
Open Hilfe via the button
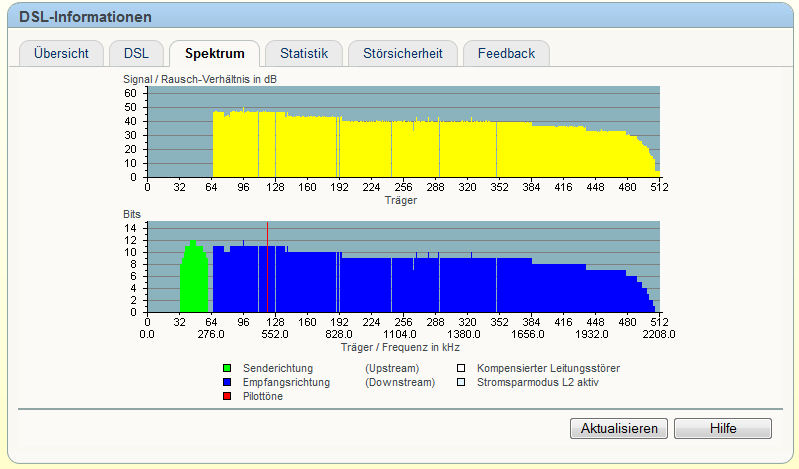pos(722,428)
